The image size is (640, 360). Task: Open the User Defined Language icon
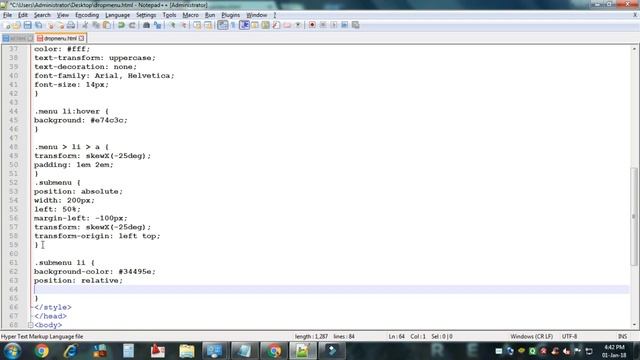coord(255,25)
